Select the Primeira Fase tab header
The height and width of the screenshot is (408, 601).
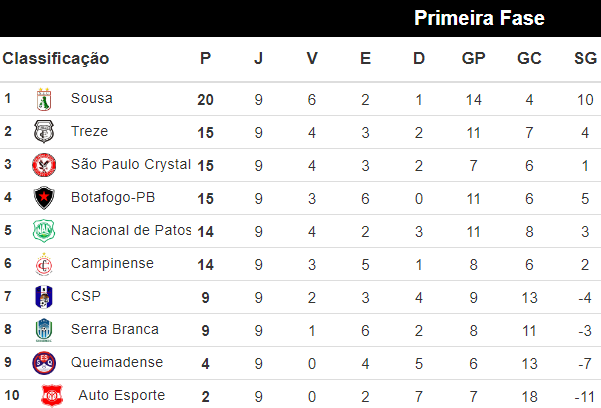(479, 18)
